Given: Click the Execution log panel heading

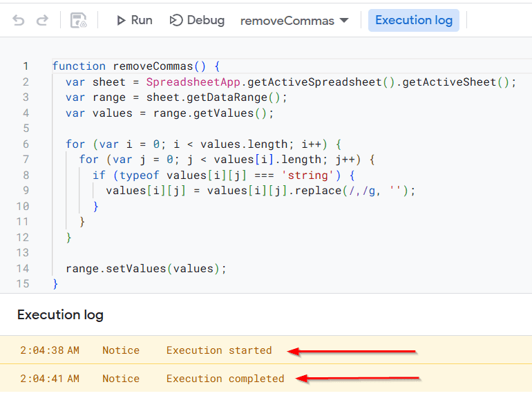Looking at the screenshot, I should click(60, 315).
